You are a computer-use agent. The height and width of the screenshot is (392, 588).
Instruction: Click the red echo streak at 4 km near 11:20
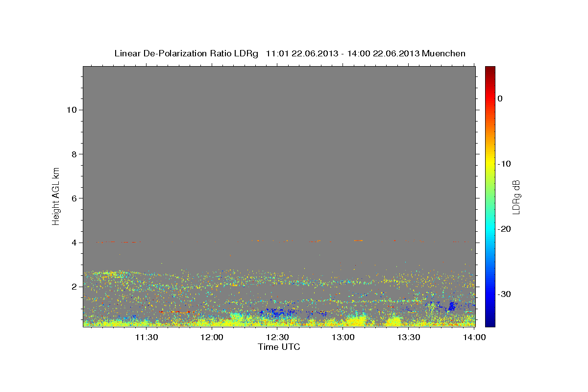(x=129, y=242)
